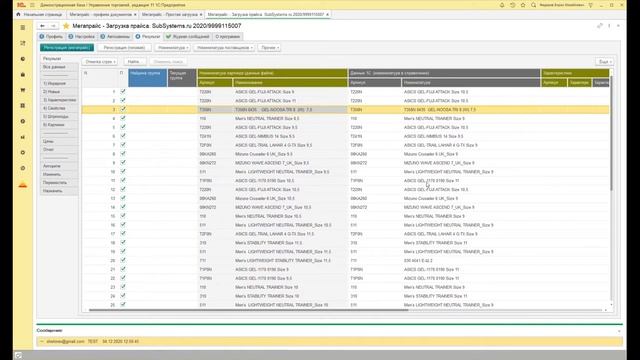Image resolution: width=640 pixels, height=360 pixels.
Task: Uncheck the checkbox in row 1
Action: pyautogui.click(x=123, y=91)
